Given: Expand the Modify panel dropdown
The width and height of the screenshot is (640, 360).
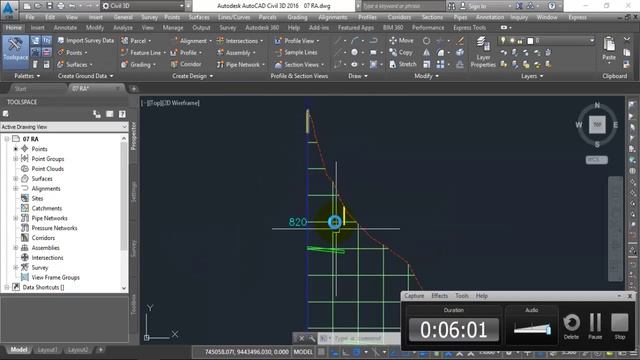Looking at the screenshot, I should point(427,76).
